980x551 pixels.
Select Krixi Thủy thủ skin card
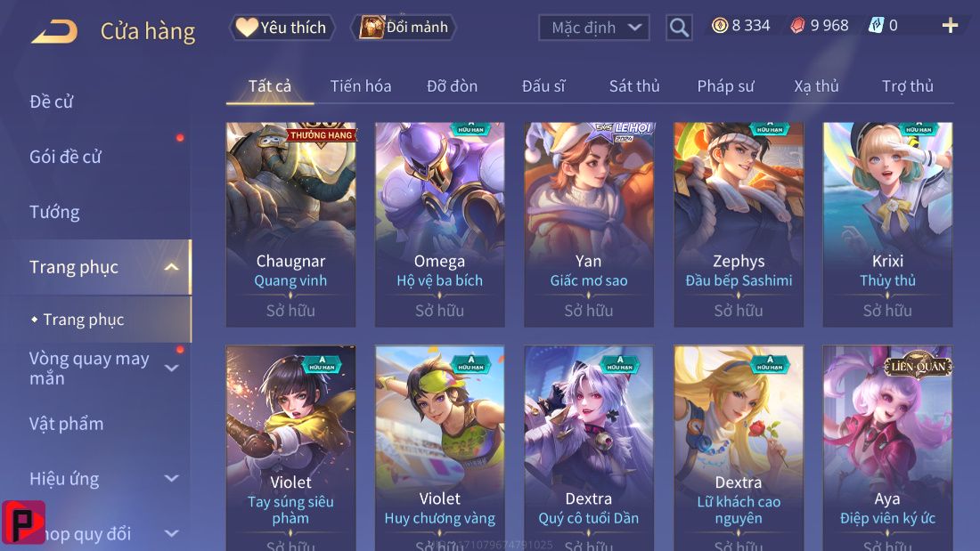pyautogui.click(x=887, y=224)
